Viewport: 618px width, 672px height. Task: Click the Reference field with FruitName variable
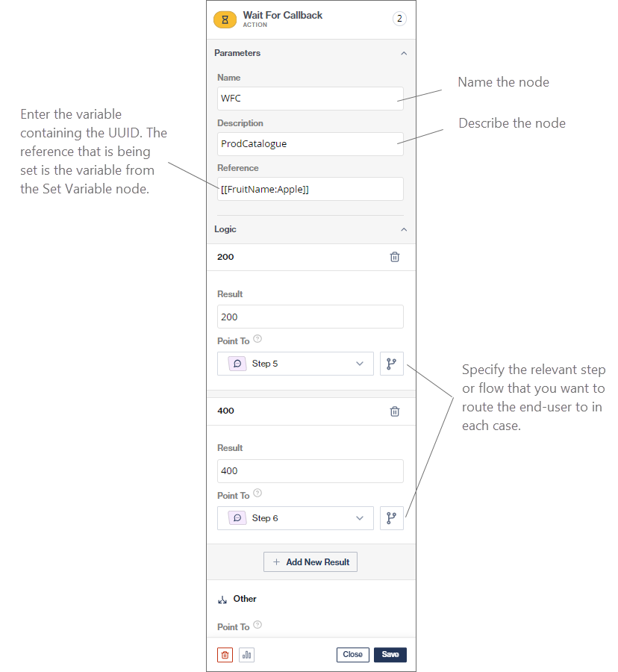310,189
